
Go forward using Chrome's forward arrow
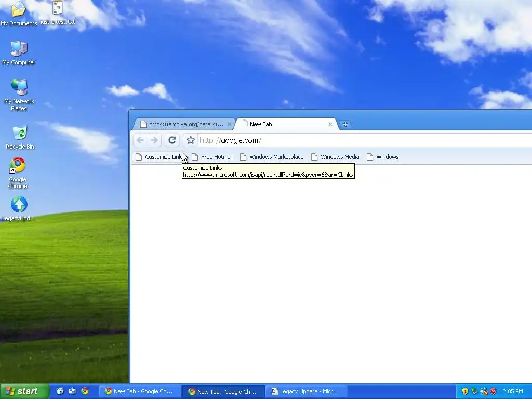point(154,140)
